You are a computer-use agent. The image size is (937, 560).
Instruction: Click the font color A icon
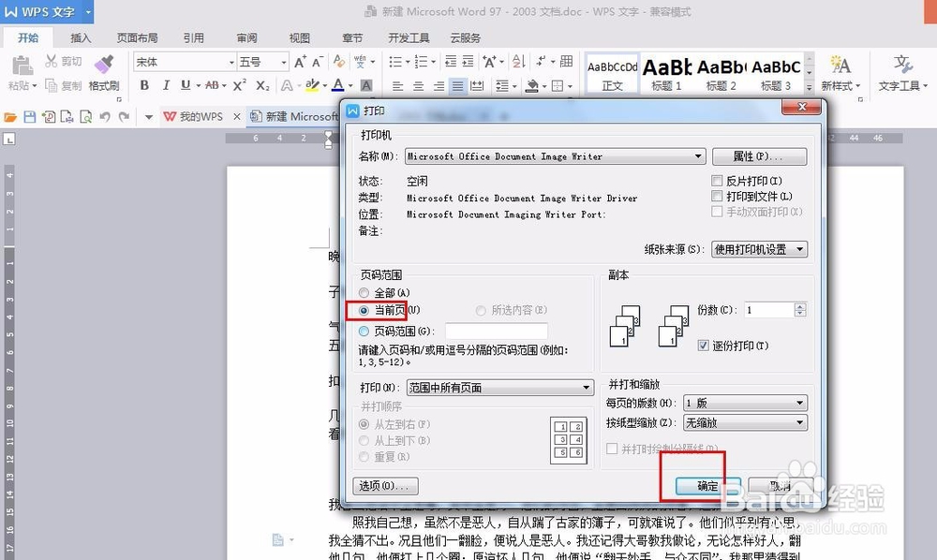click(x=338, y=85)
